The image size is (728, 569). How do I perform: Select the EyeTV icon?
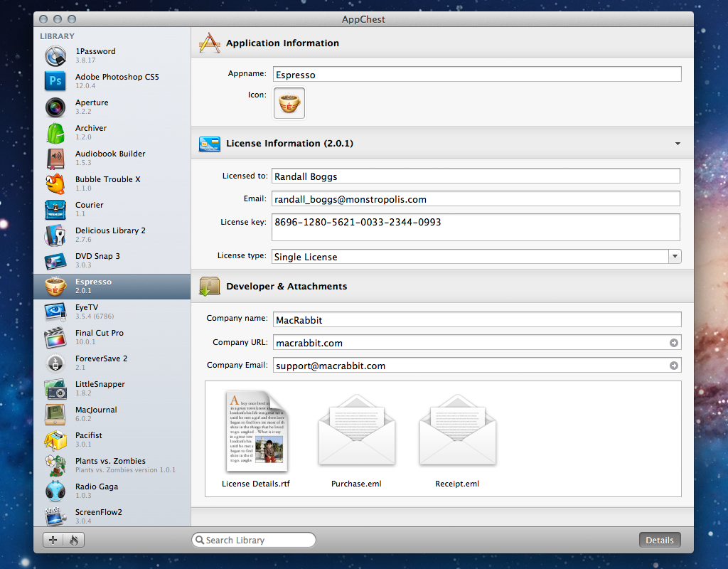(x=55, y=312)
